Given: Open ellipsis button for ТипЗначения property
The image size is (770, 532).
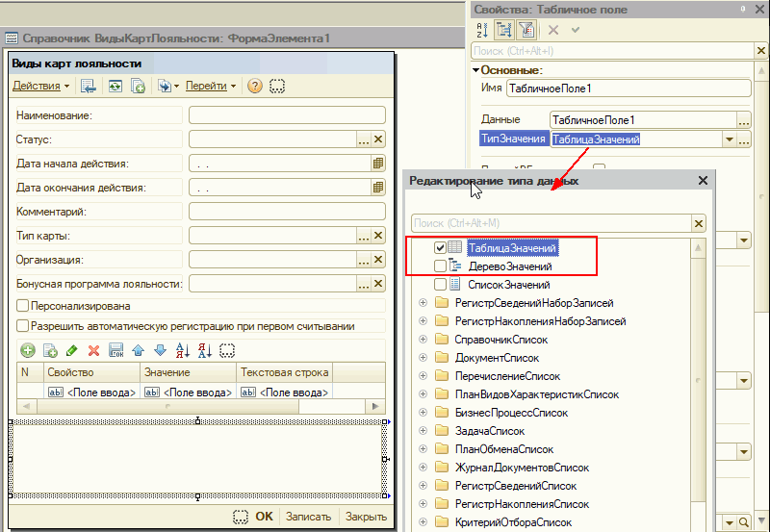Looking at the screenshot, I should pyautogui.click(x=744, y=139).
